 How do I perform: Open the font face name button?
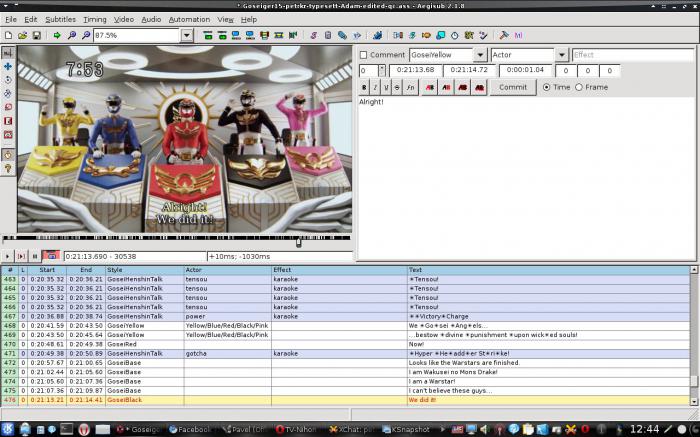(411, 87)
